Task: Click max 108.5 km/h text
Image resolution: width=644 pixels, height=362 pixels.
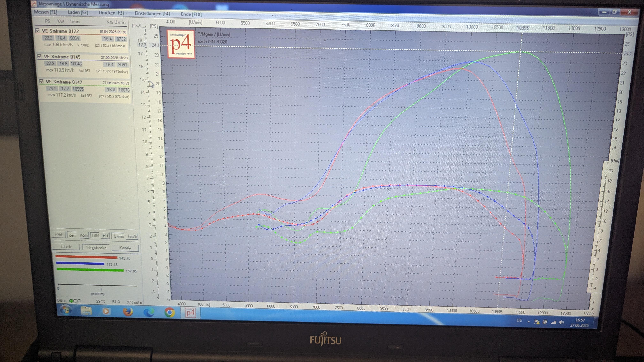Action: (58, 45)
